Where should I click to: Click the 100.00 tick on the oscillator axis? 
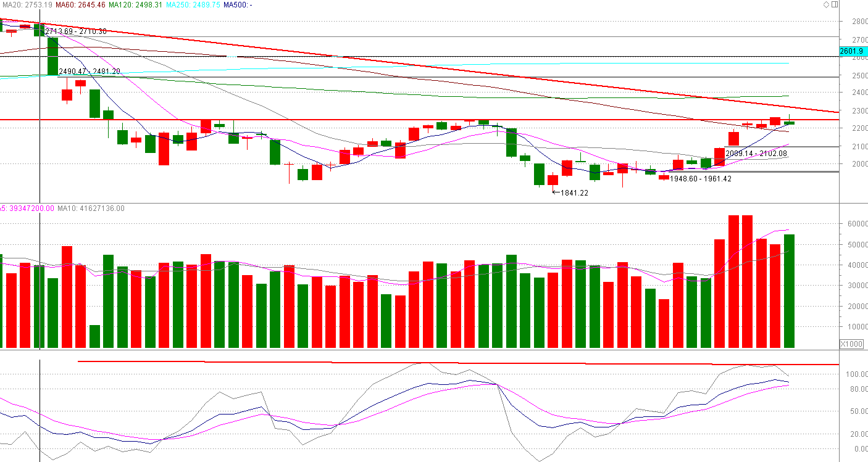click(x=856, y=374)
